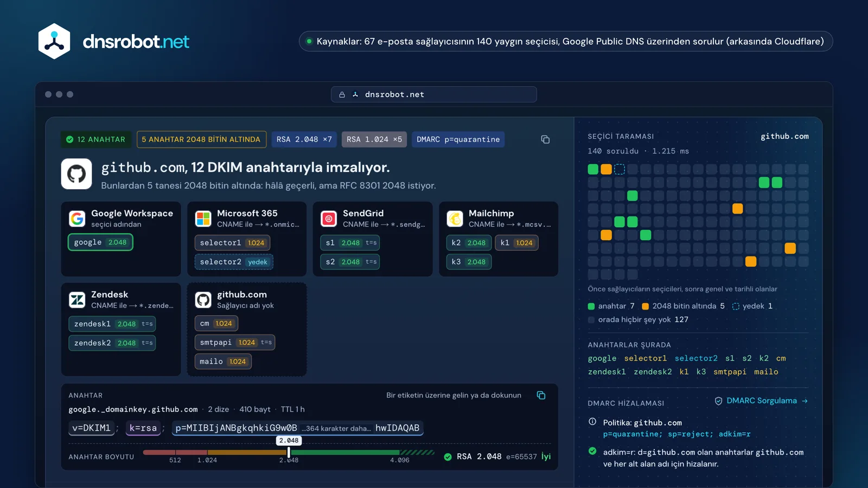This screenshot has height=488, width=868.
Task: Copy the DKIM record in ANAHTAR panel
Action: (541, 395)
